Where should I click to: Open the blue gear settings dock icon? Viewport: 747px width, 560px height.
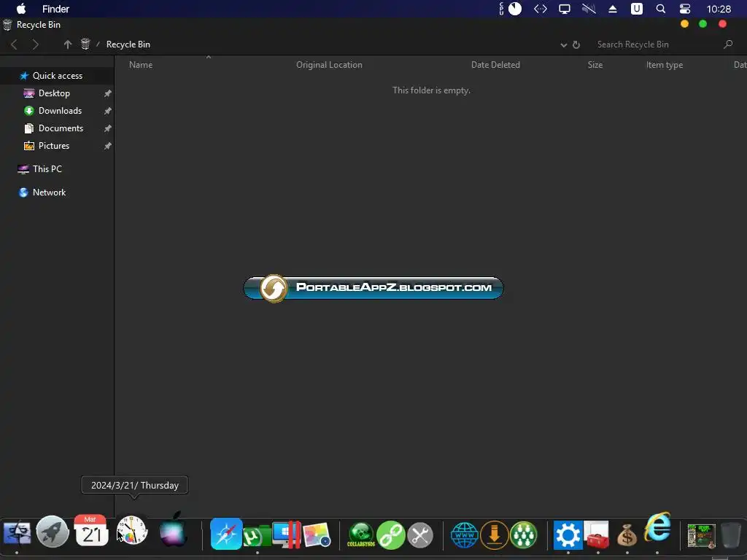[x=568, y=534]
